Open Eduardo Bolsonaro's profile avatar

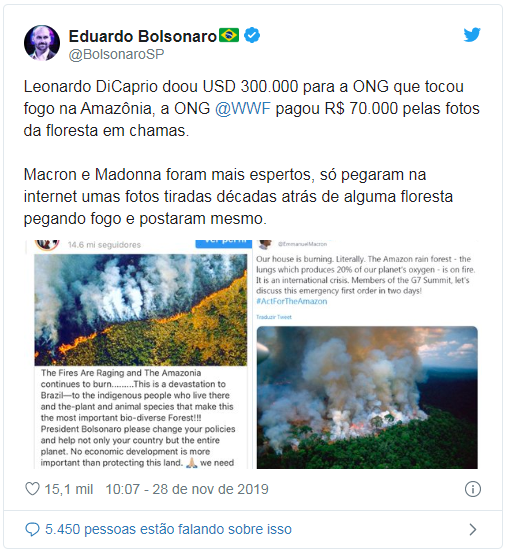(42, 43)
